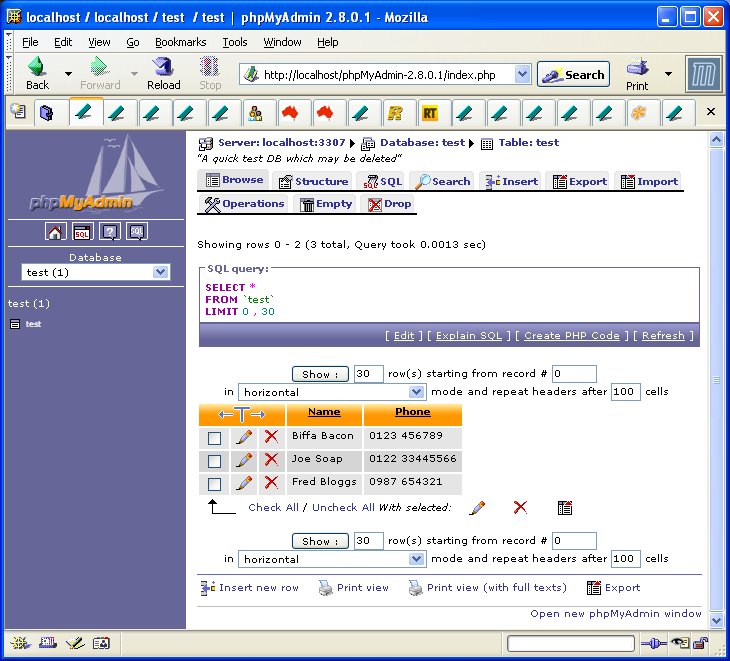Click the vertical scrollbar of the page
The width and height of the screenshot is (730, 661).
pos(714,380)
